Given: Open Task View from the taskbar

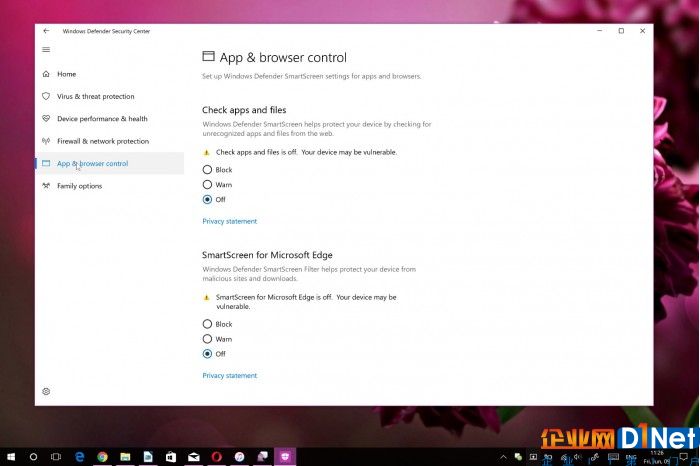Looking at the screenshot, I should pyautogui.click(x=56, y=457).
